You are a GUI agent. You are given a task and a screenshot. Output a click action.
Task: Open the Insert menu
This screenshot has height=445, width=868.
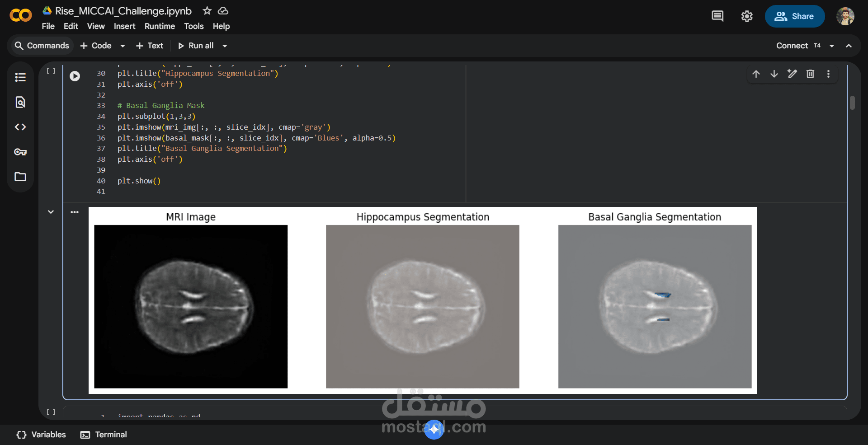pyautogui.click(x=124, y=26)
